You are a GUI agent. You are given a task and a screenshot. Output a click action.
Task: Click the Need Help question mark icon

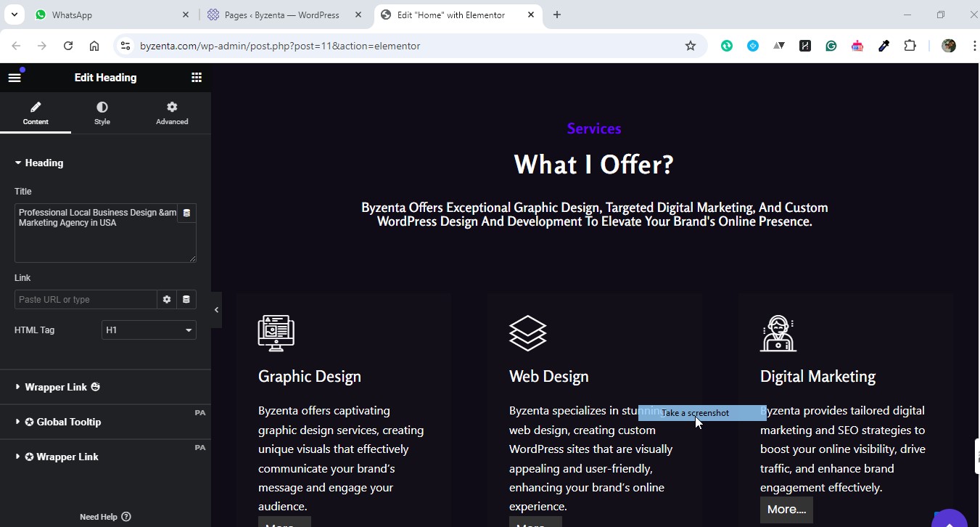pyautogui.click(x=125, y=516)
